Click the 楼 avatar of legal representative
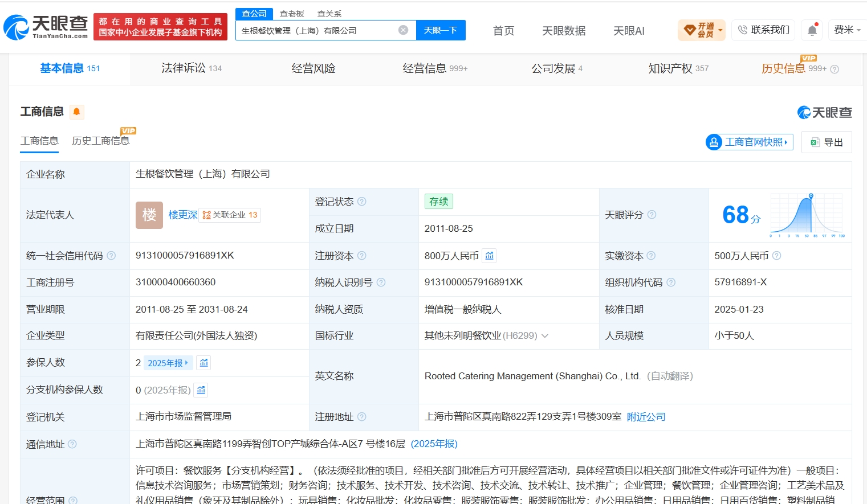867x504 pixels. click(x=149, y=215)
